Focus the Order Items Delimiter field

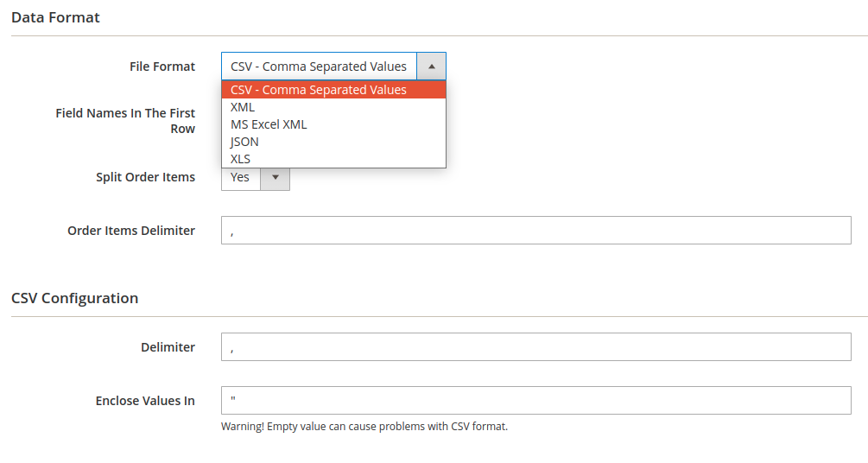pyautogui.click(x=535, y=231)
